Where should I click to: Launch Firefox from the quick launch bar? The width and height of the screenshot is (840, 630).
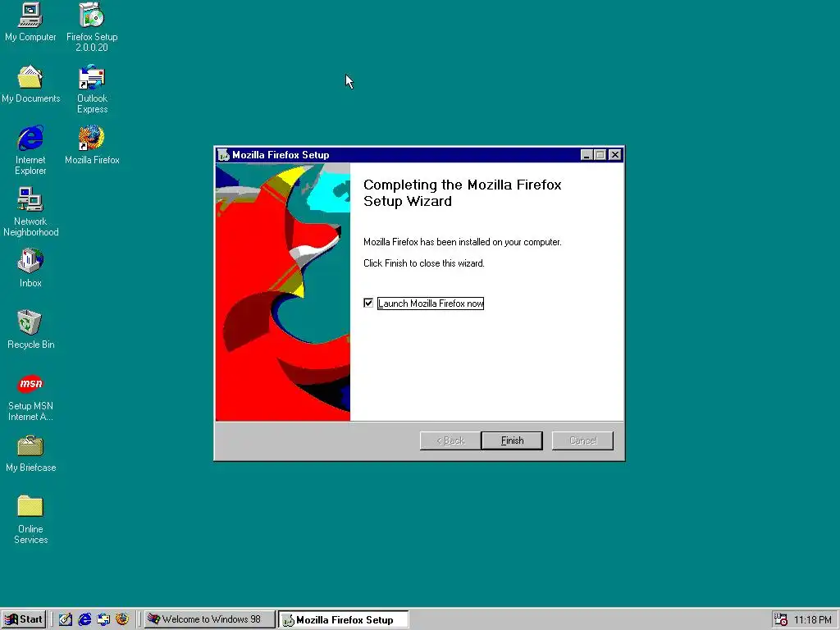click(122, 619)
